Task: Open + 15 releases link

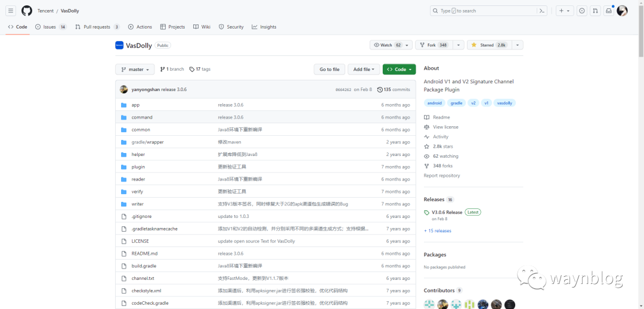Action: (x=438, y=231)
